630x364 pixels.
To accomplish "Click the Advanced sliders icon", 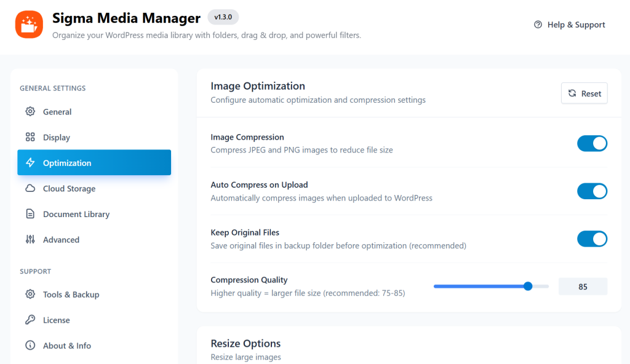I will click(x=30, y=239).
